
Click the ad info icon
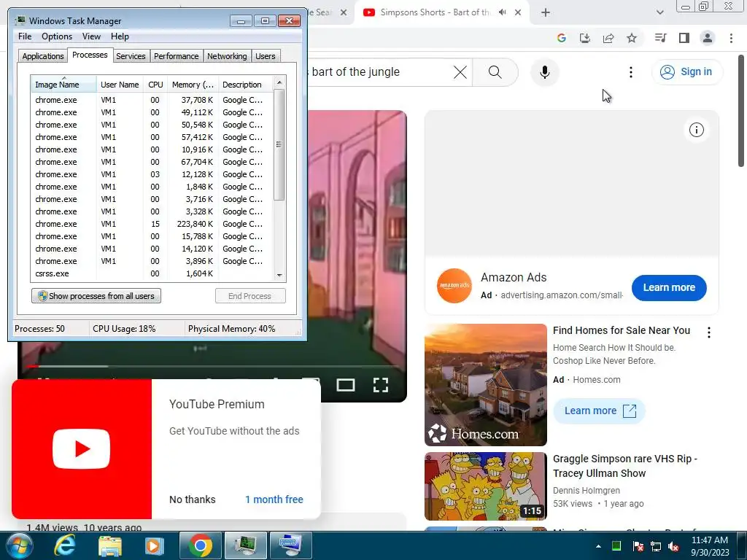(696, 130)
